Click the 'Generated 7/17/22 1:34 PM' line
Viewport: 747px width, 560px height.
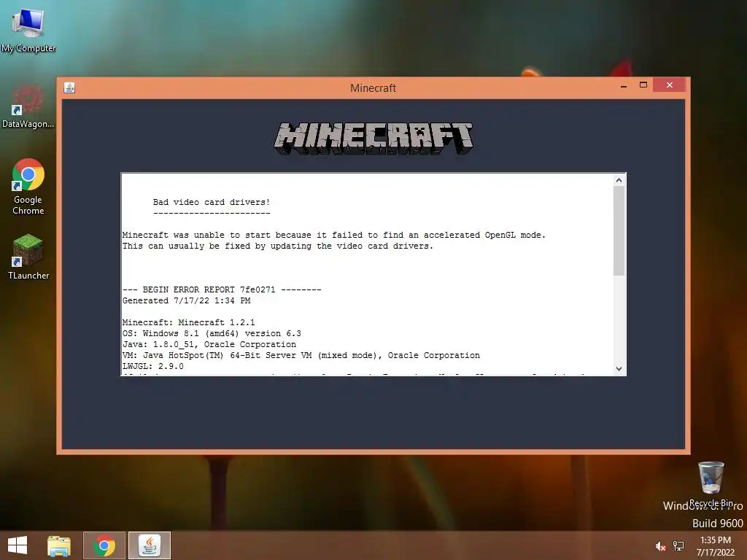pyautogui.click(x=186, y=300)
